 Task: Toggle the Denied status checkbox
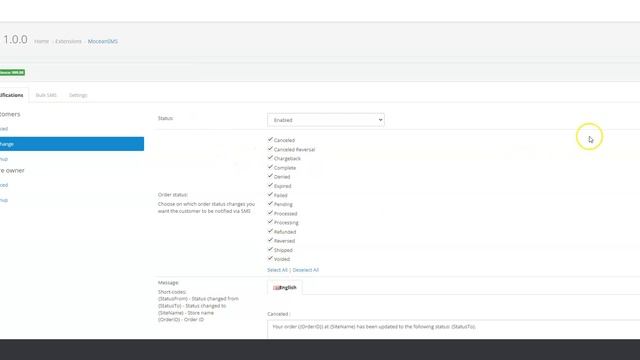point(270,176)
